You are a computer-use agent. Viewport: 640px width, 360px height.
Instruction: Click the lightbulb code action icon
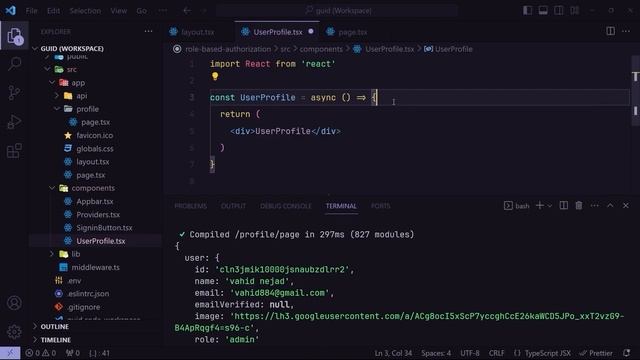(215, 76)
